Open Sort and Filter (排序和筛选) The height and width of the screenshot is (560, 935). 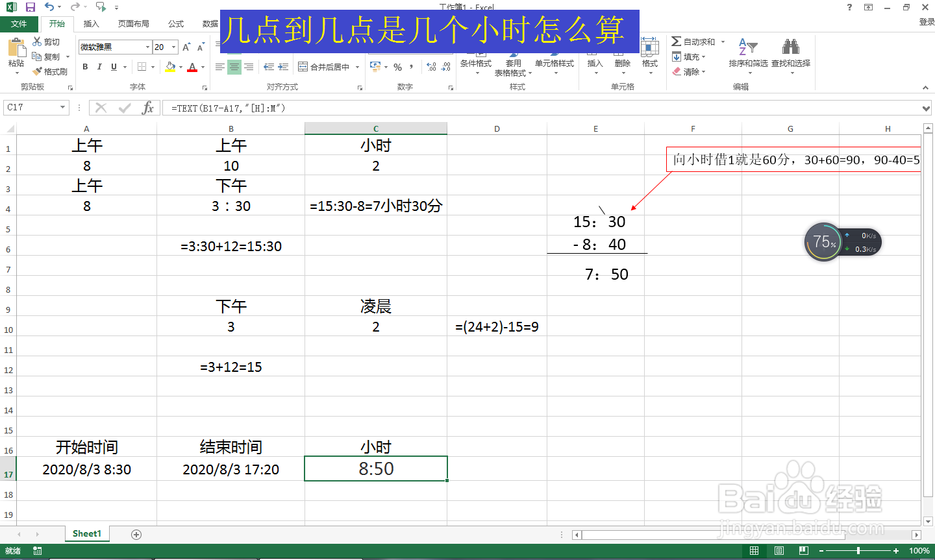tap(748, 56)
